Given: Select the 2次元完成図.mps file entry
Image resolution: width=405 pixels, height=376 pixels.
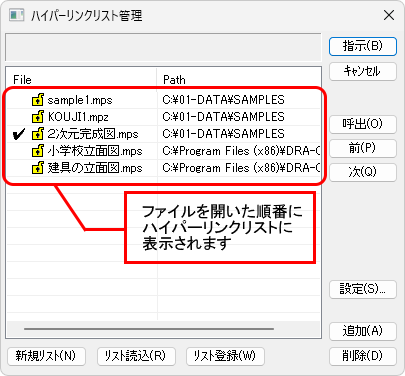Looking at the screenshot, I should tap(93, 134).
